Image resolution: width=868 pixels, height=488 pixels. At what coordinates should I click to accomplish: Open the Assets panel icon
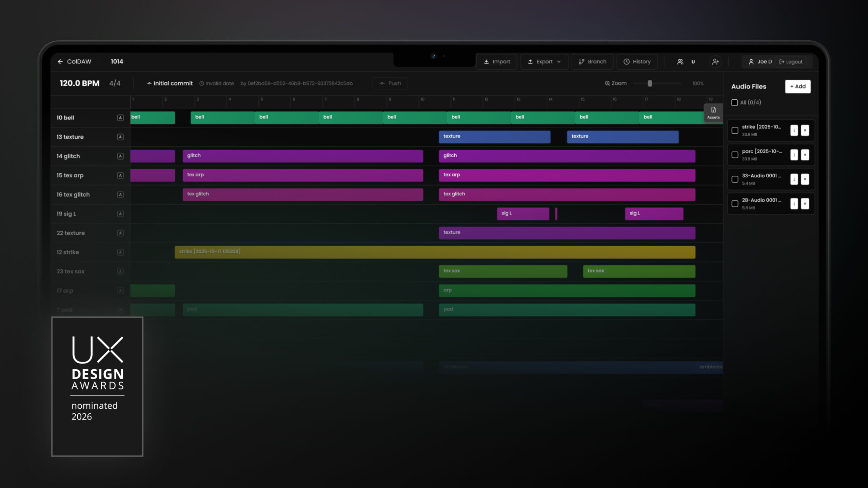coord(713,113)
